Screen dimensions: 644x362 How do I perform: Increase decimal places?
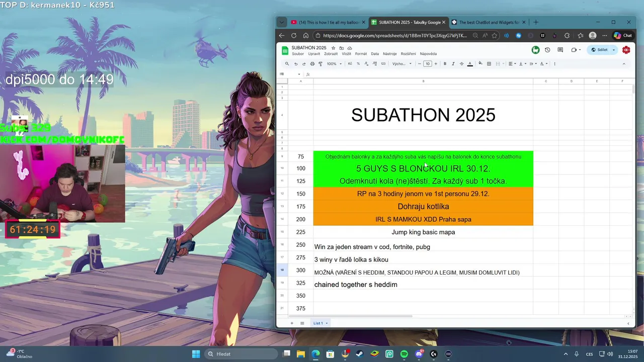pyautogui.click(x=375, y=64)
